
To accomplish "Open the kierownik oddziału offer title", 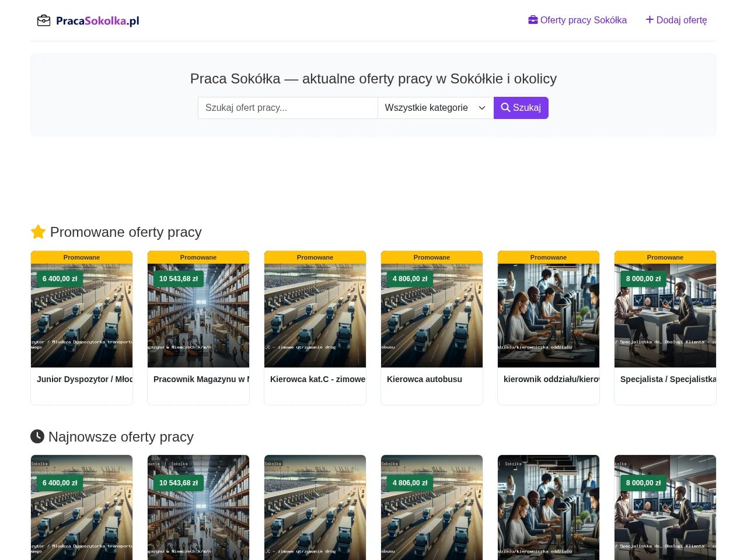I will 551,379.
